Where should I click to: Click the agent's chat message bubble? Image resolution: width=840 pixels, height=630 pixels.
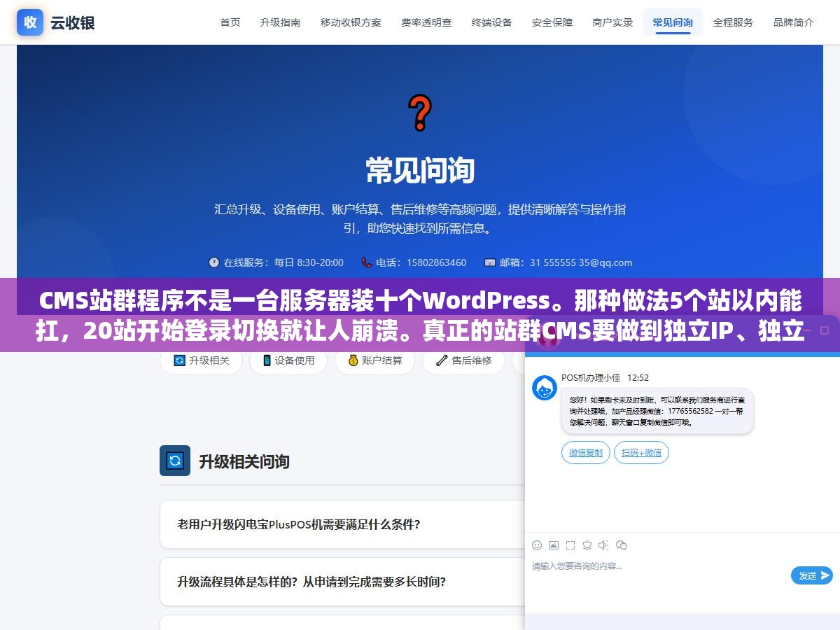point(657,412)
